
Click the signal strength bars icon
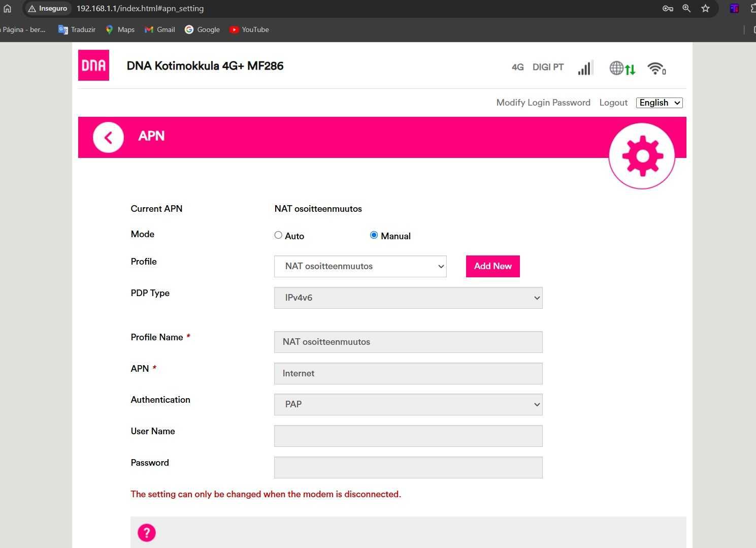[x=585, y=68]
